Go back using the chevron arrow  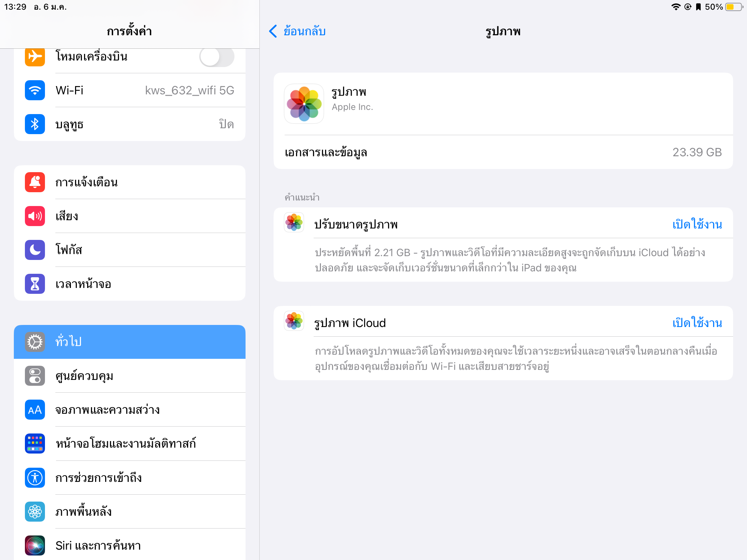click(x=273, y=31)
